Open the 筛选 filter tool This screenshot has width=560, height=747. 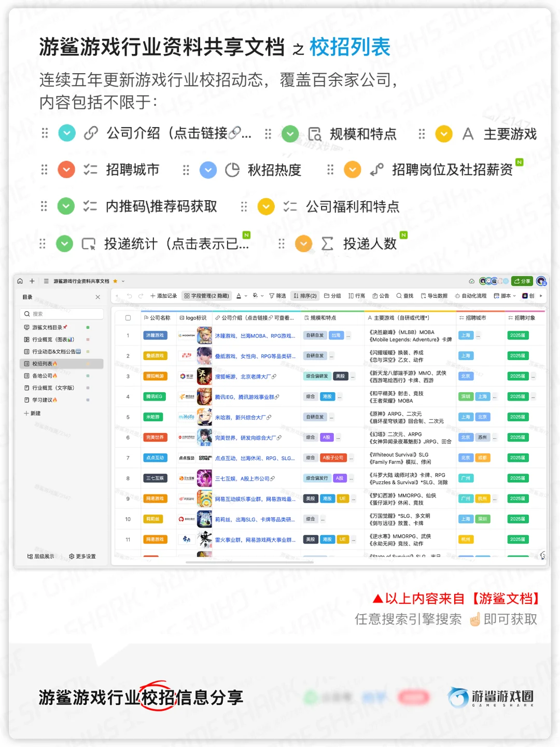point(280,296)
